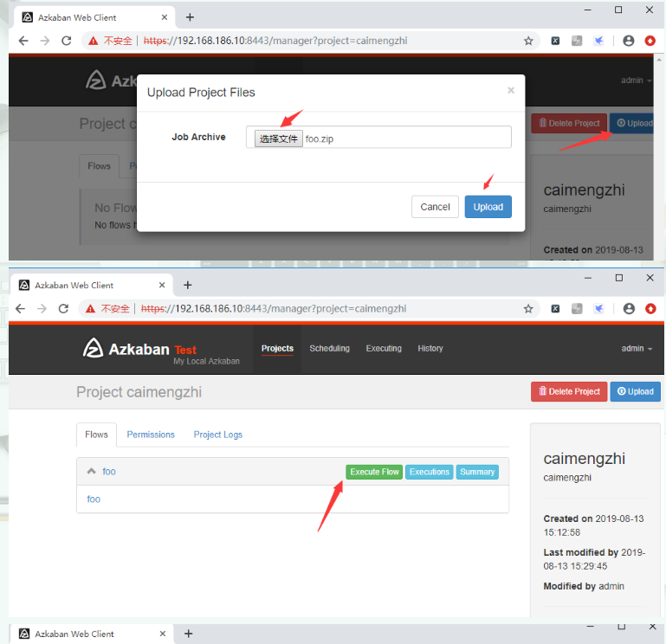Open foo job link under flow
The height and width of the screenshot is (644, 666).
94,499
